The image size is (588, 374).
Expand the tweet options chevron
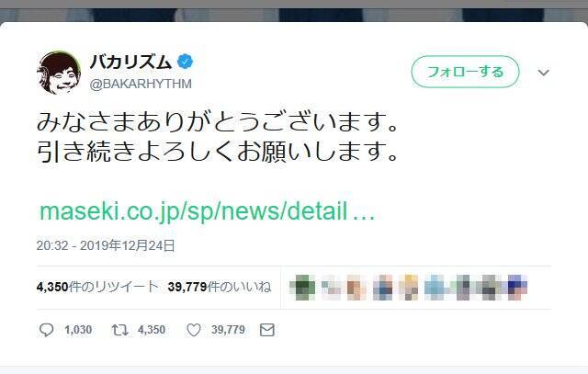[x=543, y=72]
